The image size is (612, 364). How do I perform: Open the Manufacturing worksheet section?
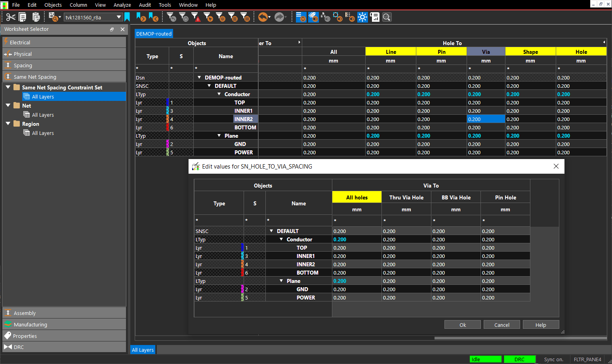[64, 324]
